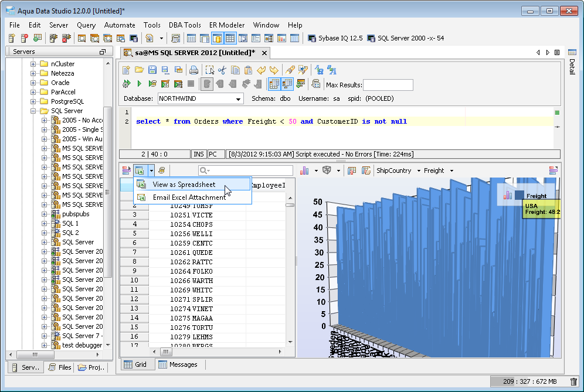Click the trash can icon in status bar

click(573, 381)
